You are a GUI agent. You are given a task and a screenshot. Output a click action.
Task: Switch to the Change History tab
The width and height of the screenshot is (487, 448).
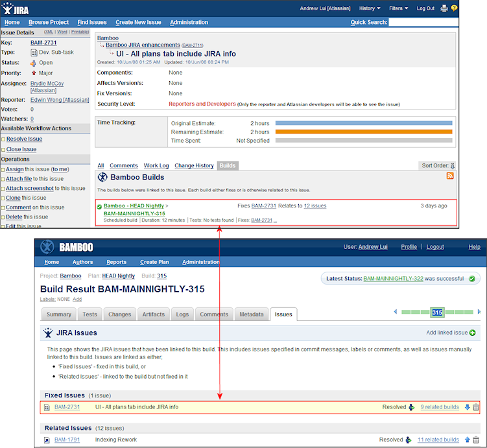click(x=194, y=165)
